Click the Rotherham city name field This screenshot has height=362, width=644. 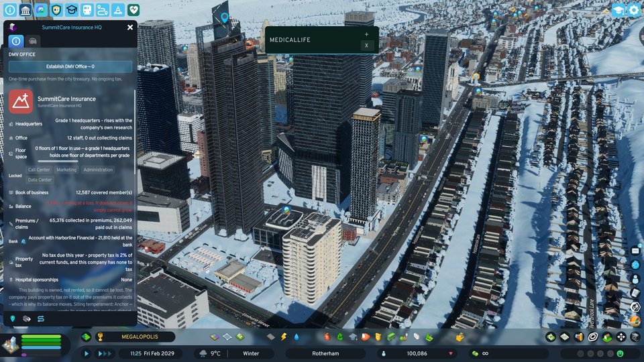pyautogui.click(x=325, y=353)
